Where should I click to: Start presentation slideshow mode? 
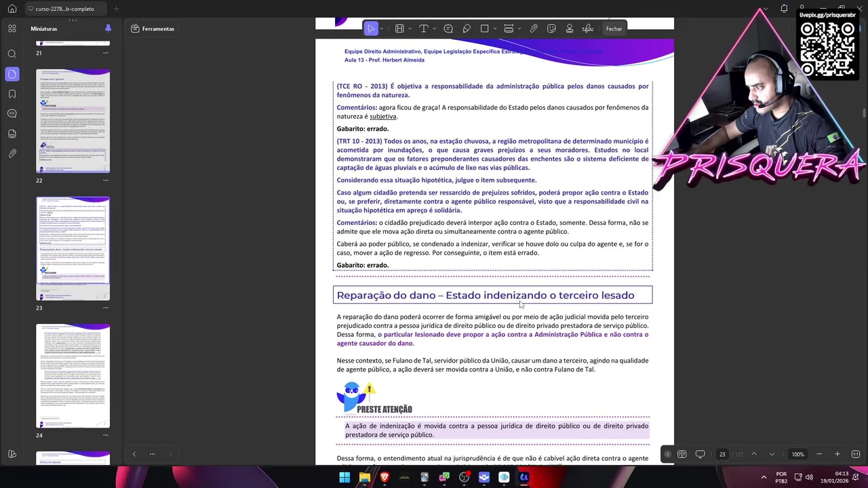coord(701,454)
